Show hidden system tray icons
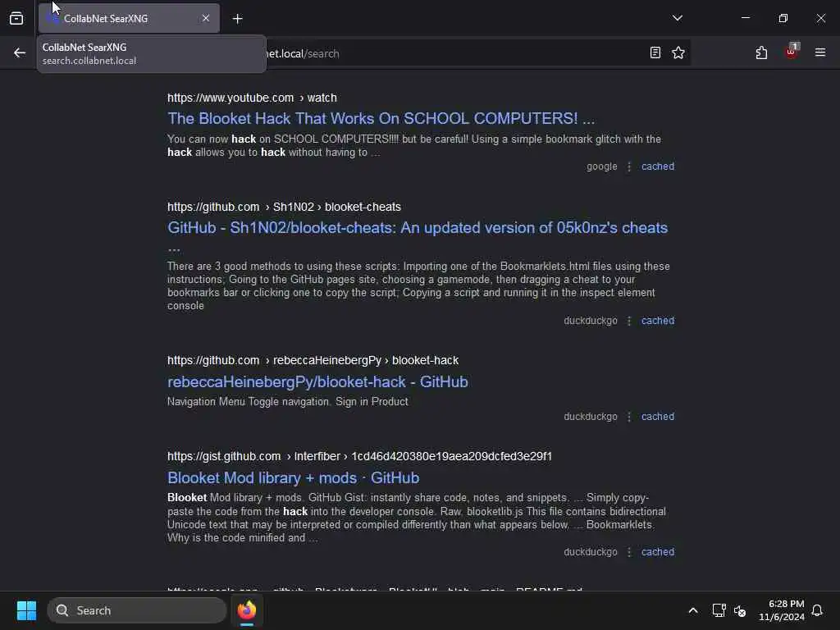The width and height of the screenshot is (840, 630). [x=692, y=610]
